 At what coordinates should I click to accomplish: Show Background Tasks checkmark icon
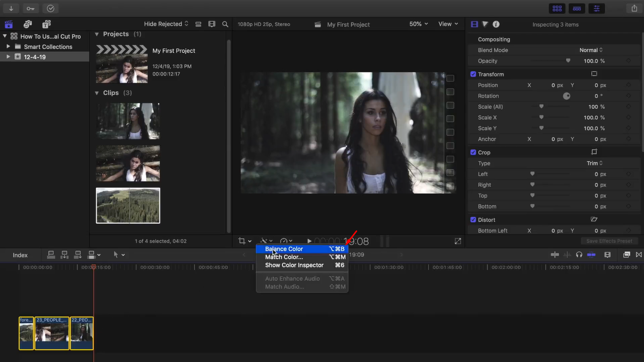(x=50, y=9)
